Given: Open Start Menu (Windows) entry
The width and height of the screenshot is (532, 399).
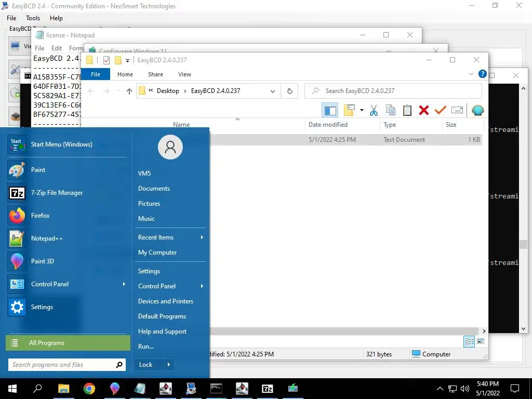Looking at the screenshot, I should tap(67, 144).
